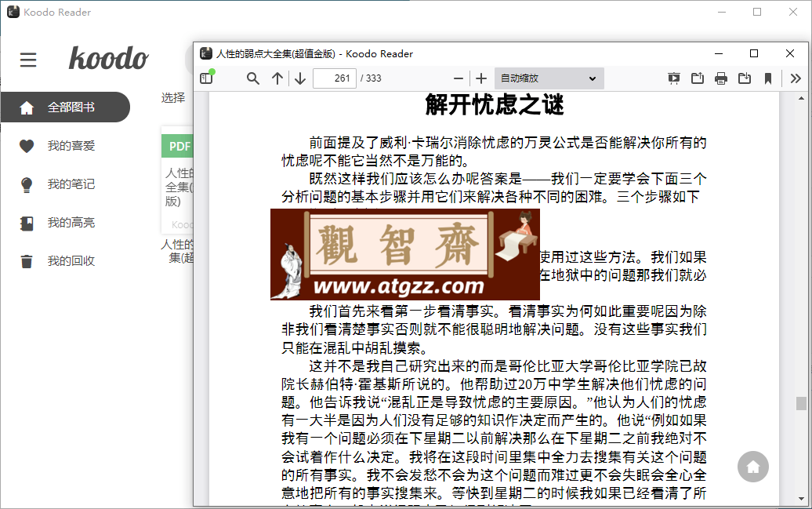Click scrollbar down arrow in PDF viewer
812x509 pixels.
click(x=801, y=499)
